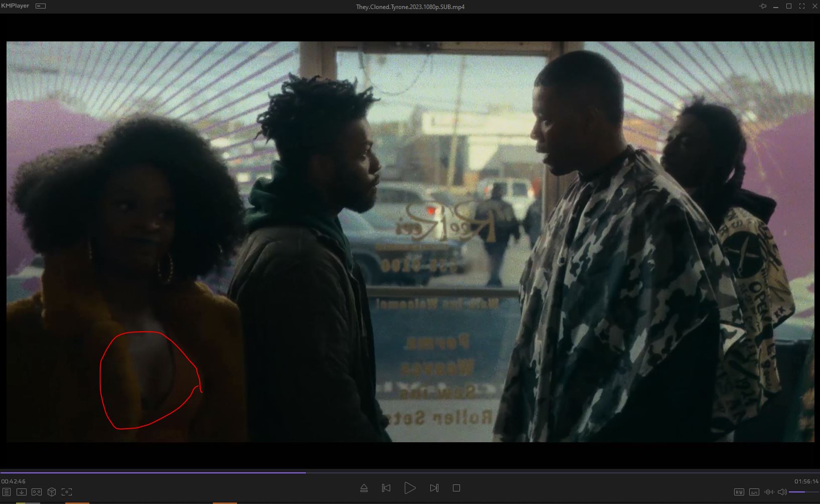Click the screen capture frame icon

point(66,492)
